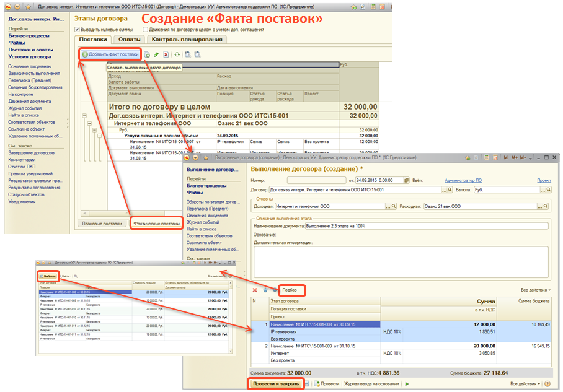563x392 pixels.
Task: Refresh the contract stages list
Action: 177,54
